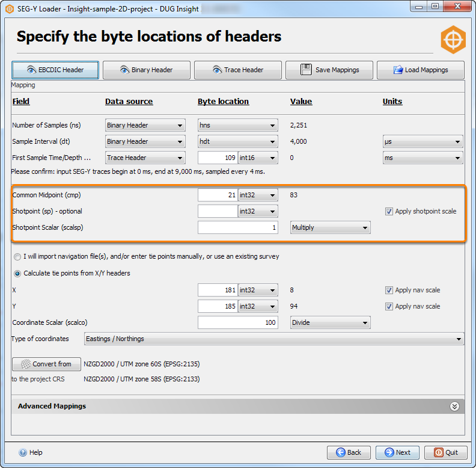Quit the SEG-Y Loader
This screenshot has height=468, width=476.
click(446, 452)
